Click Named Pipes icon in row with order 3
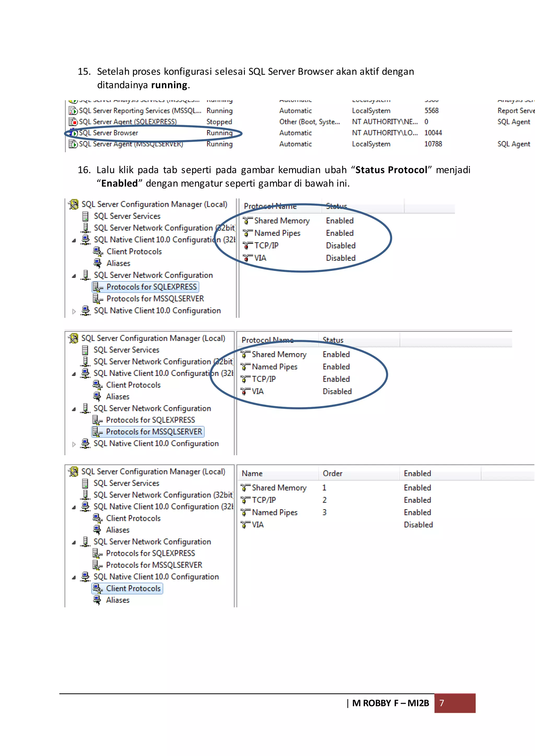Image resolution: width=535 pixels, height=756 pixels. pos(246,513)
